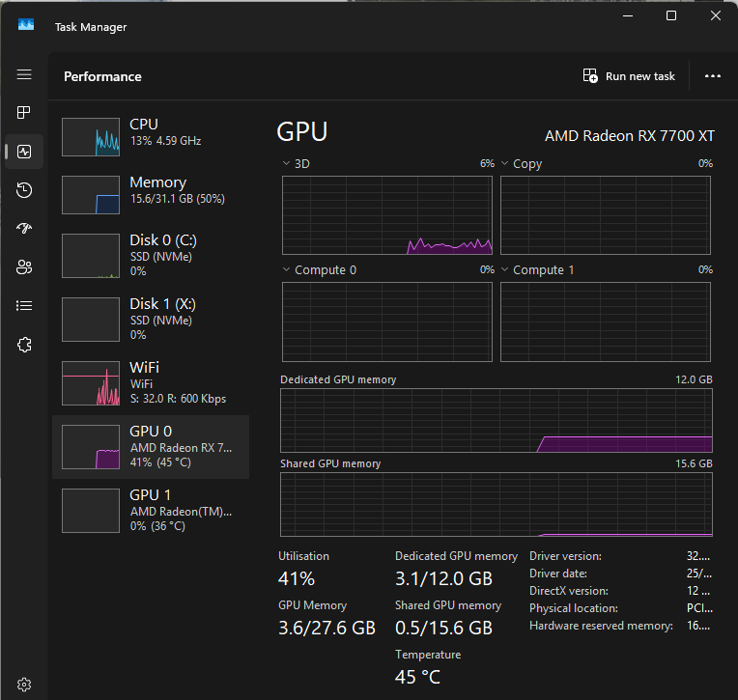Click the 41% Utilisation value
The height and width of the screenshot is (700, 738).
coord(296,578)
